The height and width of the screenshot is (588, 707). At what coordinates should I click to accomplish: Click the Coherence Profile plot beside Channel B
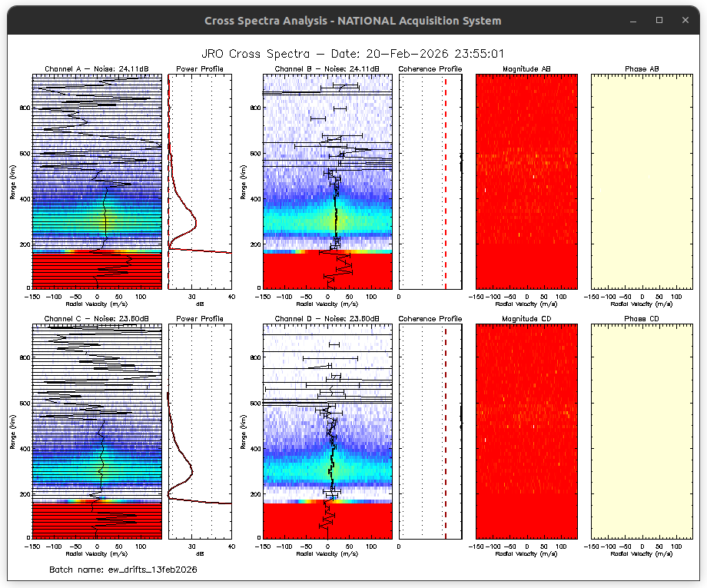point(430,181)
